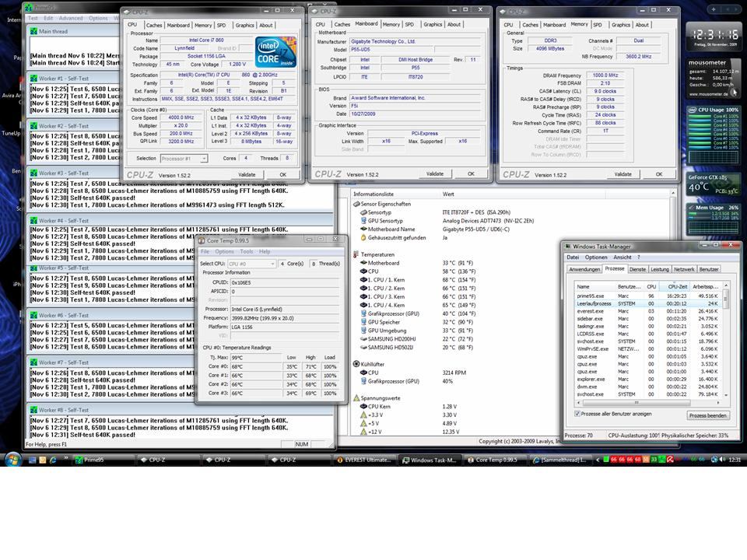
Task: Click Mem Usage gadget header icon
Action: pos(691,207)
